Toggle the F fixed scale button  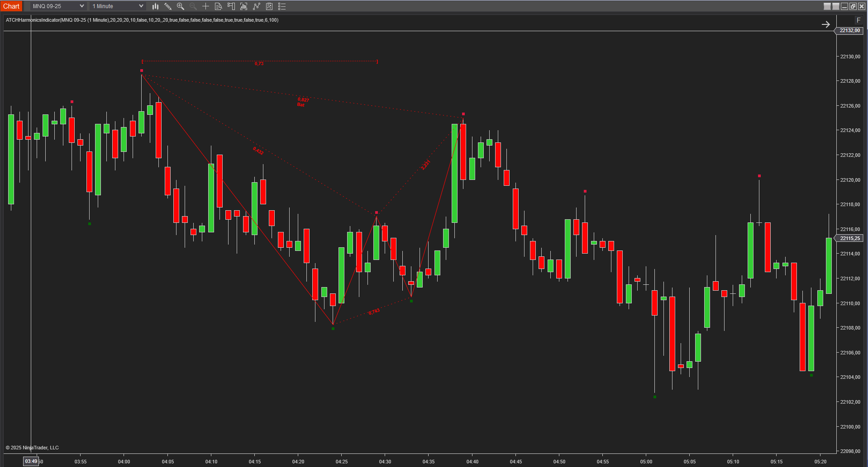858,20
